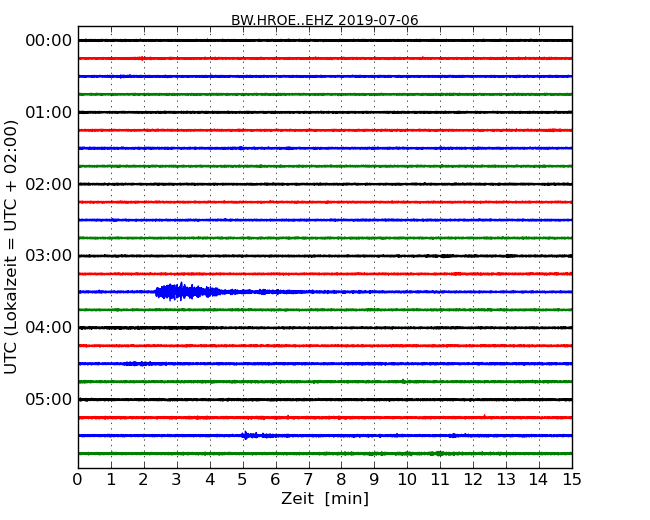
Task: Click the 00:00 time label
Action: (49, 41)
